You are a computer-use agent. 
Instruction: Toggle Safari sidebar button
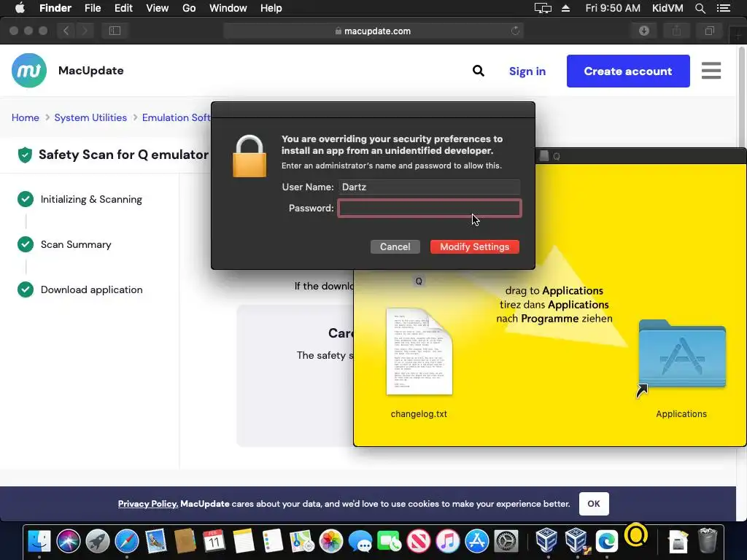point(115,31)
